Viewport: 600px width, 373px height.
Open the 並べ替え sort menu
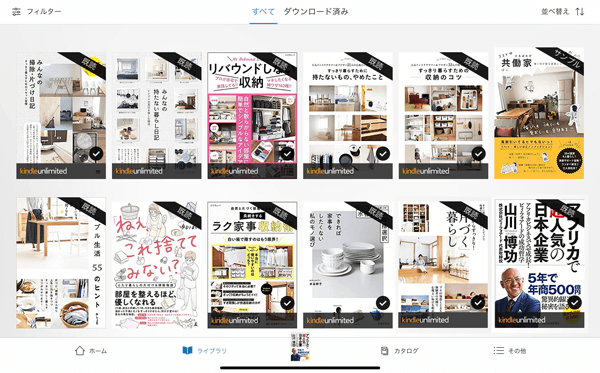click(x=555, y=12)
